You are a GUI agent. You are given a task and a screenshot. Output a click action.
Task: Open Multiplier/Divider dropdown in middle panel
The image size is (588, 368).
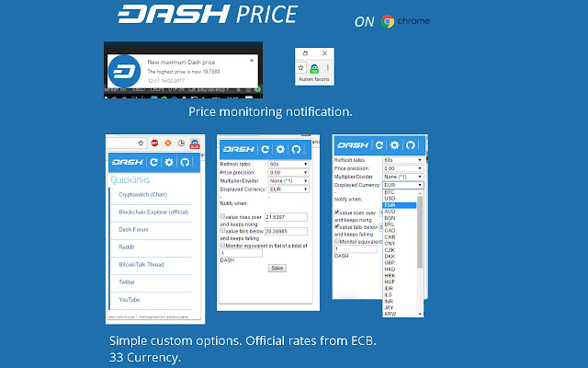coord(288,180)
